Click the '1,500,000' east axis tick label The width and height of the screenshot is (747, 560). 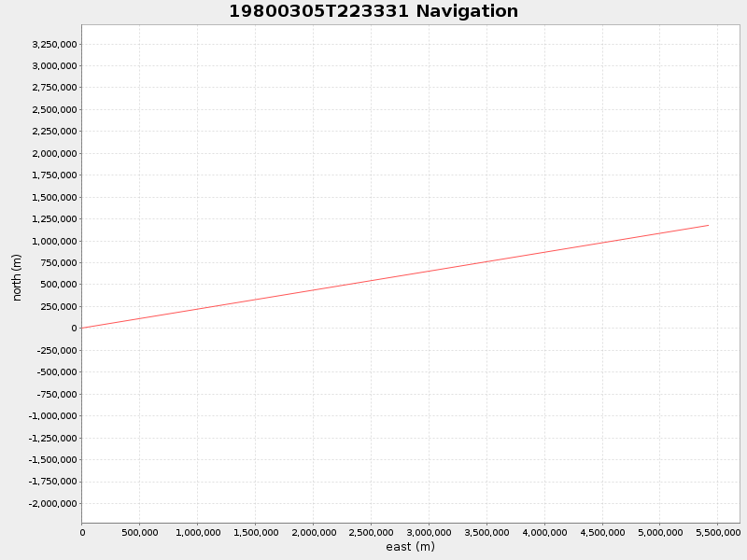click(256, 532)
